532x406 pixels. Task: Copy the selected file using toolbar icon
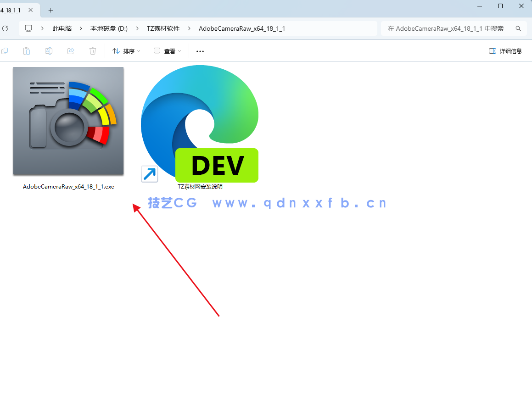[x=5, y=51]
